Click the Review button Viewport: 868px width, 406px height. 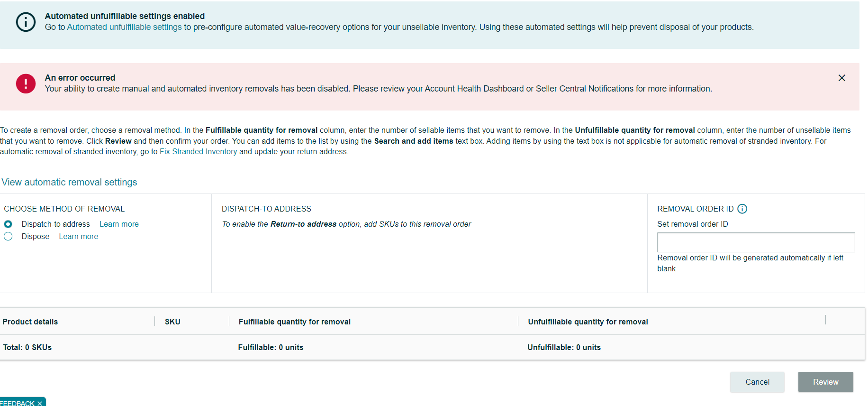[x=825, y=382]
